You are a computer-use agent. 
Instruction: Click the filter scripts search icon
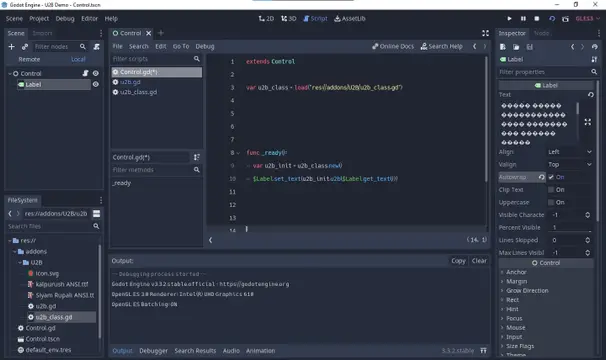[x=197, y=59]
